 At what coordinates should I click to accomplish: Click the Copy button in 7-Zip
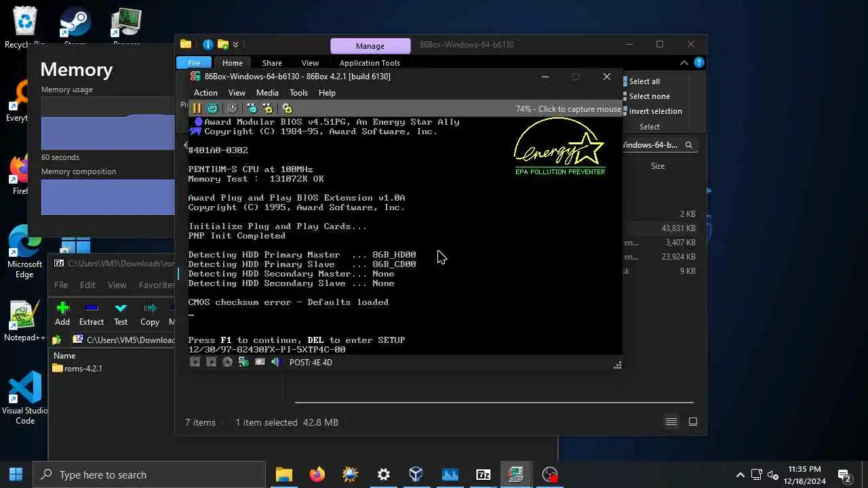click(x=150, y=314)
